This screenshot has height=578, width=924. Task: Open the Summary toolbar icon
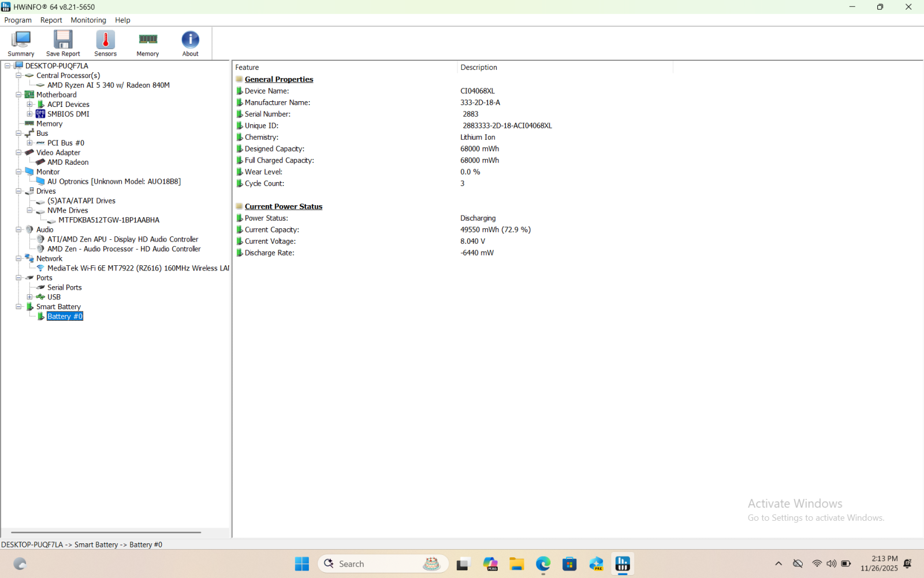(21, 43)
